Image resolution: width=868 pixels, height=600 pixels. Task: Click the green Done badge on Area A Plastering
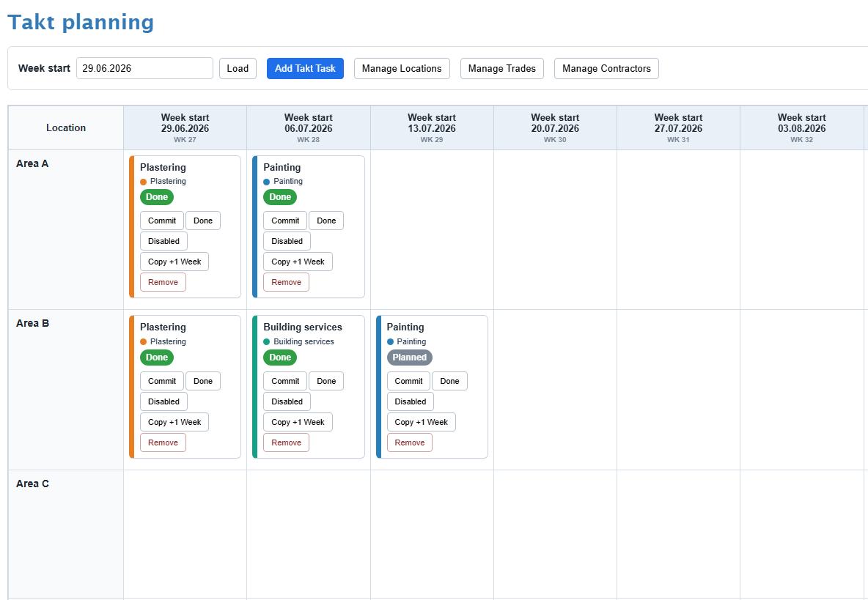[157, 197]
